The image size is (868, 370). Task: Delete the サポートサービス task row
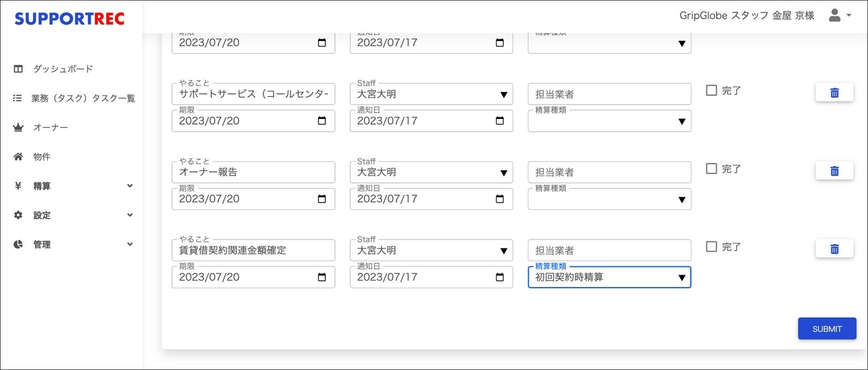point(834,93)
